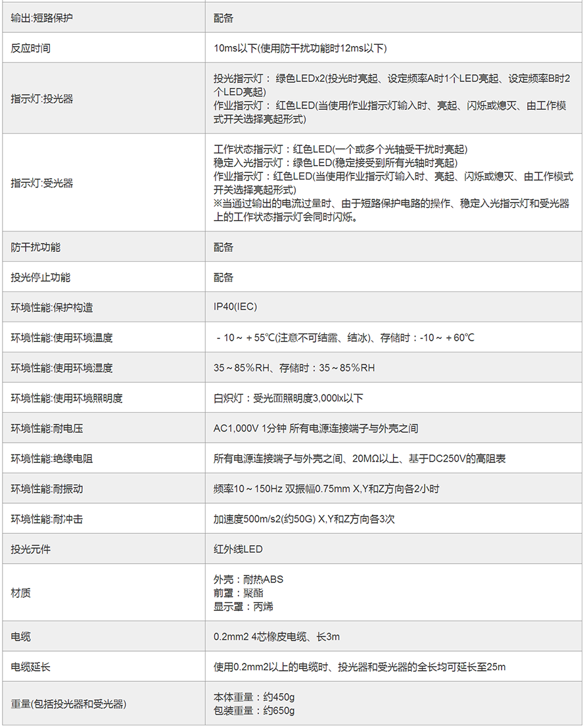Select the 指示灯:投光器 label cell
Screen dimensions: 585x728
click(x=42, y=99)
